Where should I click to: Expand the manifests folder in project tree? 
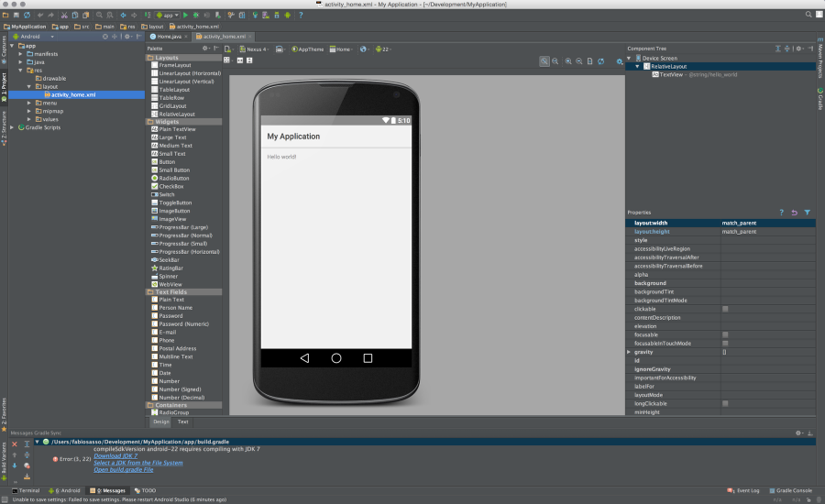click(20, 54)
